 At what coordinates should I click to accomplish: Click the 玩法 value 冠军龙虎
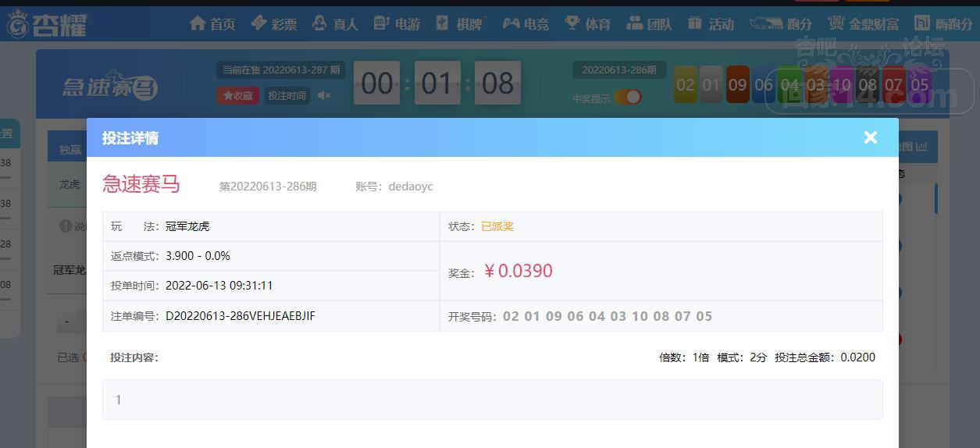tap(187, 226)
